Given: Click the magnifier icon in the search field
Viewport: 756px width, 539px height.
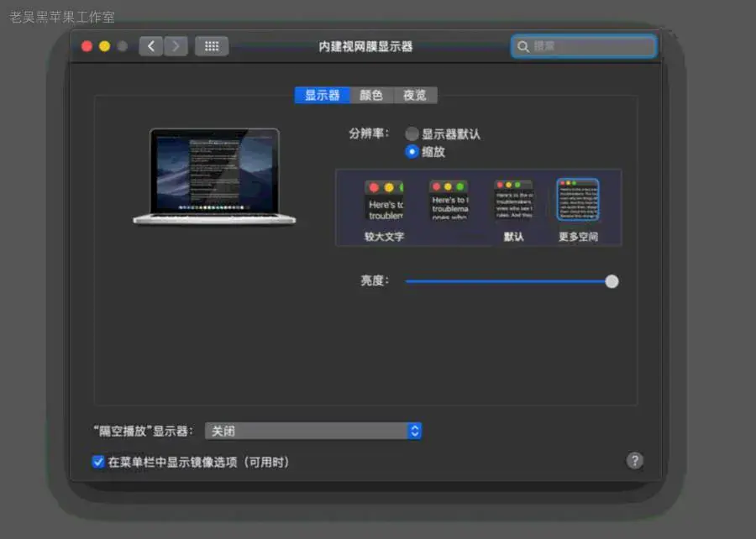Looking at the screenshot, I should (x=522, y=47).
